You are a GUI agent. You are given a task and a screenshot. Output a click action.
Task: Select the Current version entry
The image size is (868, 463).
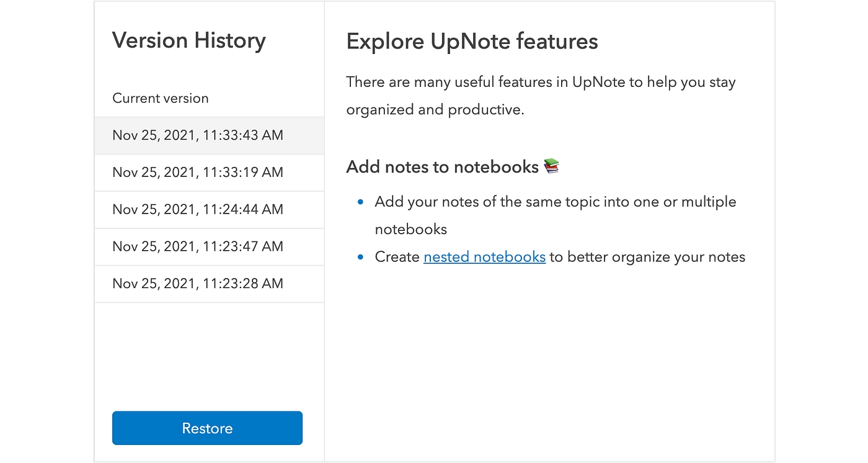coord(209,98)
